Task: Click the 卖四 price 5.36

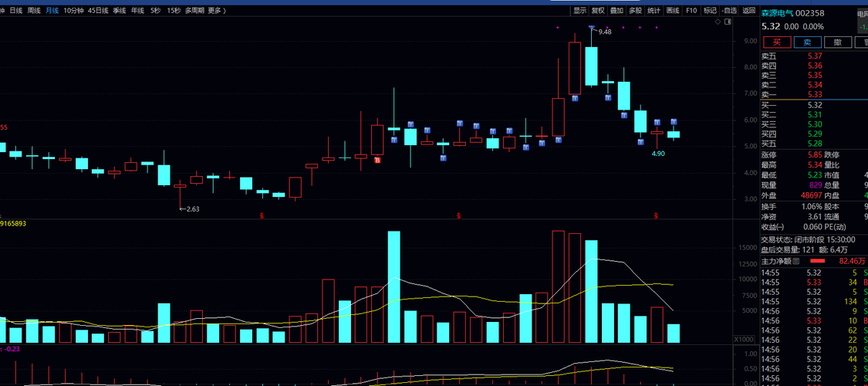Action: pos(815,66)
